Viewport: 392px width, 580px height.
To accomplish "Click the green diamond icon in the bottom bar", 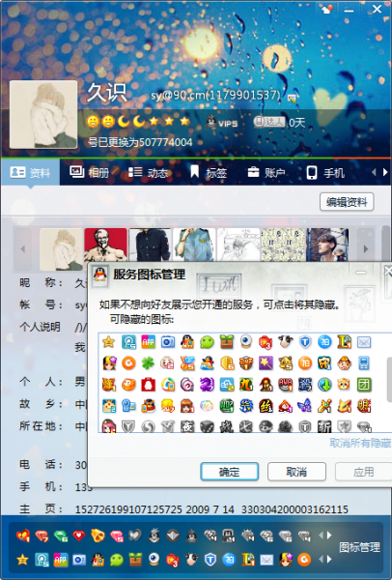I will [61, 536].
